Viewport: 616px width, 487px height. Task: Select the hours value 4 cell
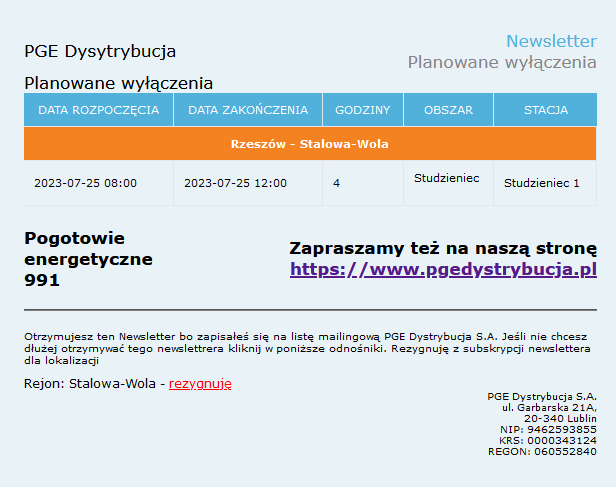pyautogui.click(x=363, y=183)
